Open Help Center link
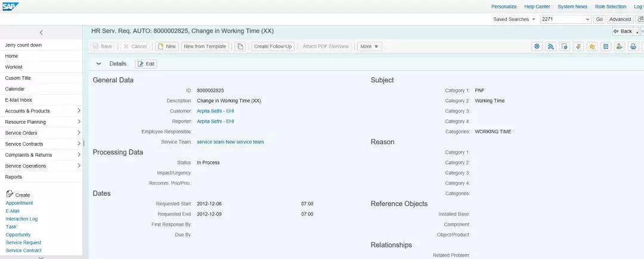The width and height of the screenshot is (644, 259). [537, 7]
